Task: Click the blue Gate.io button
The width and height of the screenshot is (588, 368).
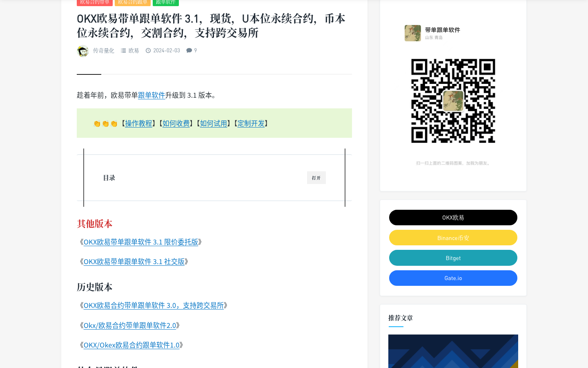Action: [x=453, y=278]
